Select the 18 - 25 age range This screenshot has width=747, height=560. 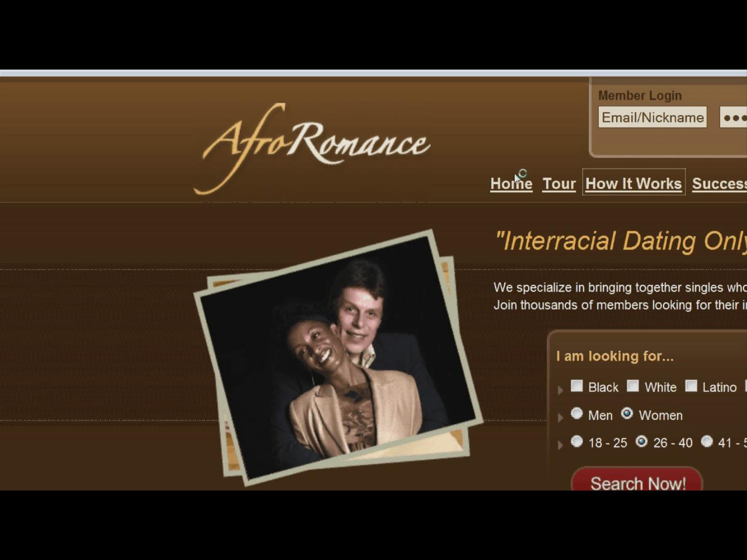click(x=577, y=441)
